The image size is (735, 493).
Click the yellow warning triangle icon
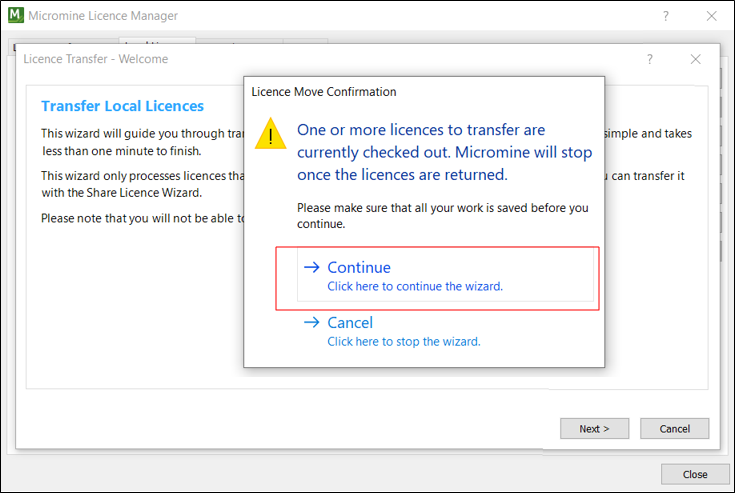point(271,134)
